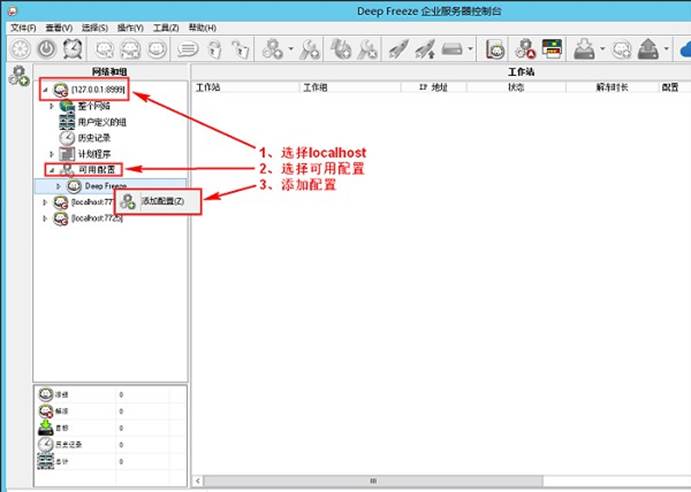Click the gears-plus icon left of 网络和组 panel

pyautogui.click(x=19, y=76)
